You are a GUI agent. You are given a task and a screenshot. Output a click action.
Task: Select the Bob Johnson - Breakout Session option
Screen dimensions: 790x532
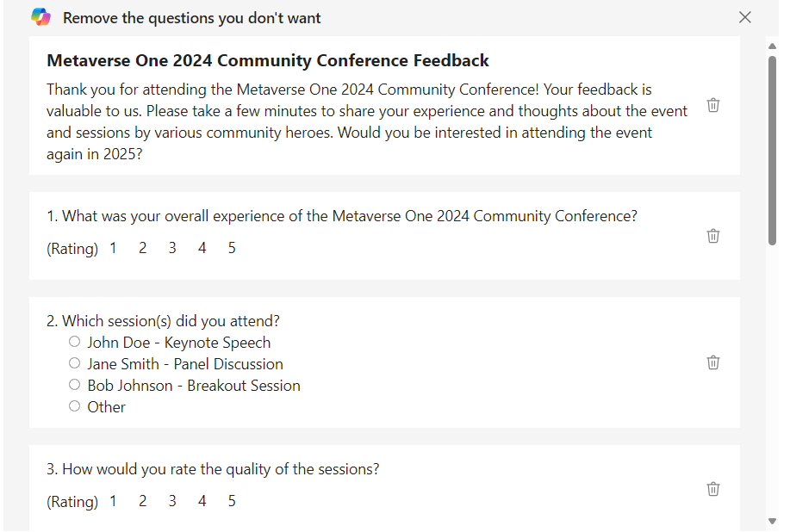click(75, 385)
